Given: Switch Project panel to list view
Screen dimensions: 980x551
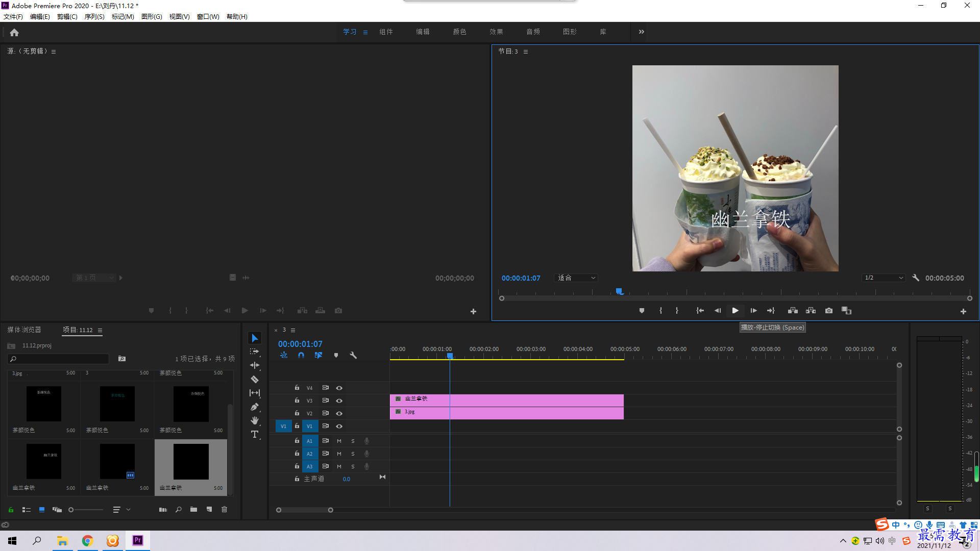Looking at the screenshot, I should coord(27,509).
